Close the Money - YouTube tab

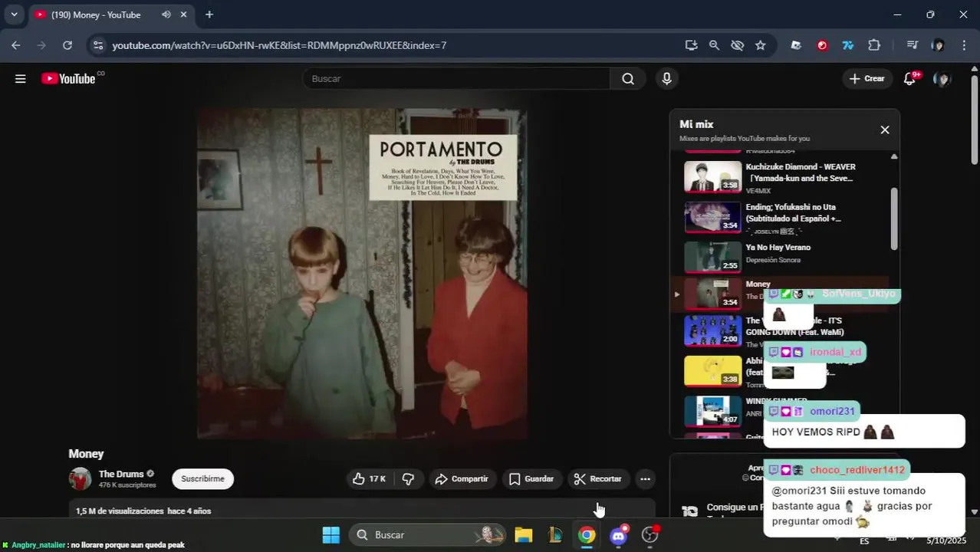coord(184,15)
